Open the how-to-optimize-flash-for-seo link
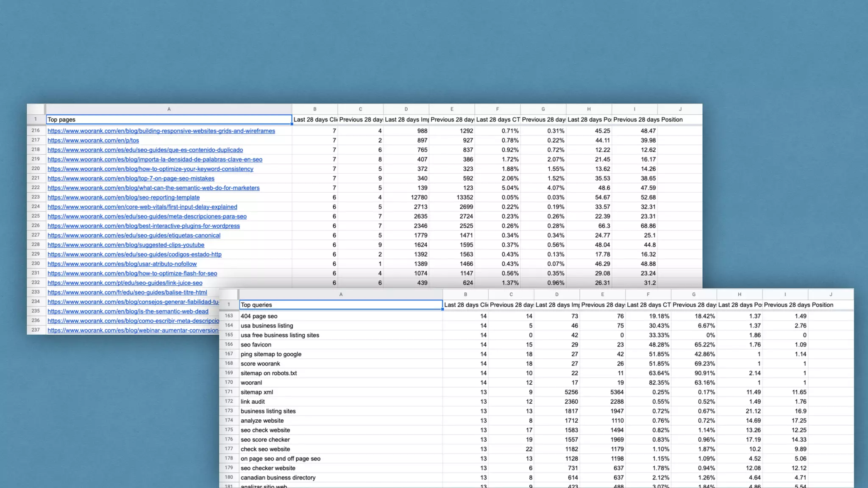Image resolution: width=868 pixels, height=488 pixels. pyautogui.click(x=132, y=273)
